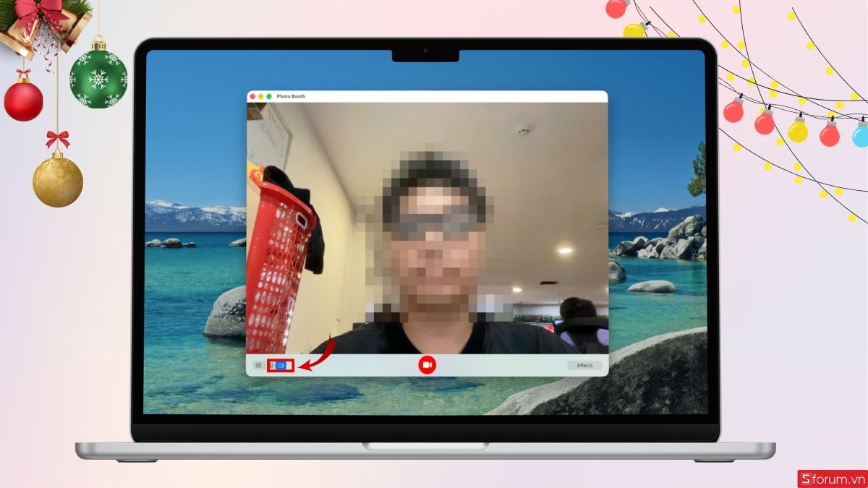Switch to the single still photo mode icon
Screen dimensions: 868x488
271,365
